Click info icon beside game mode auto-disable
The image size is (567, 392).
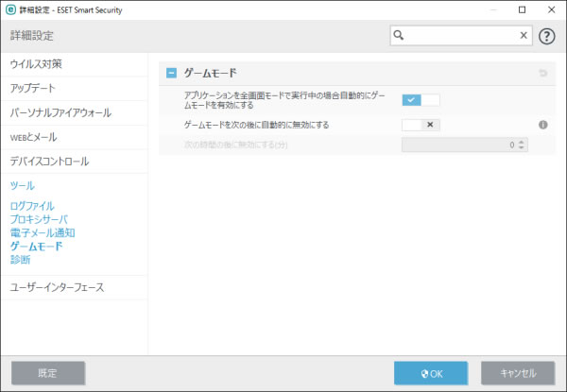pos(542,125)
